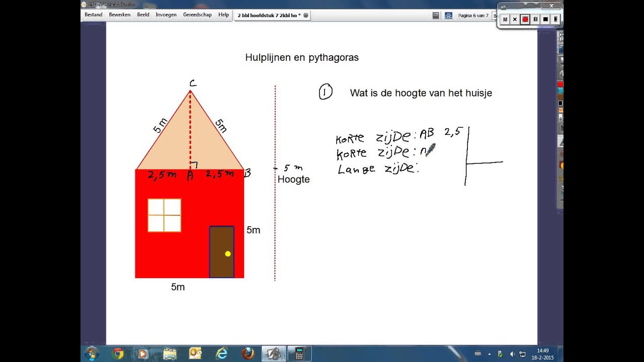Open the Bestand menu
644x362 pixels.
pos(93,15)
